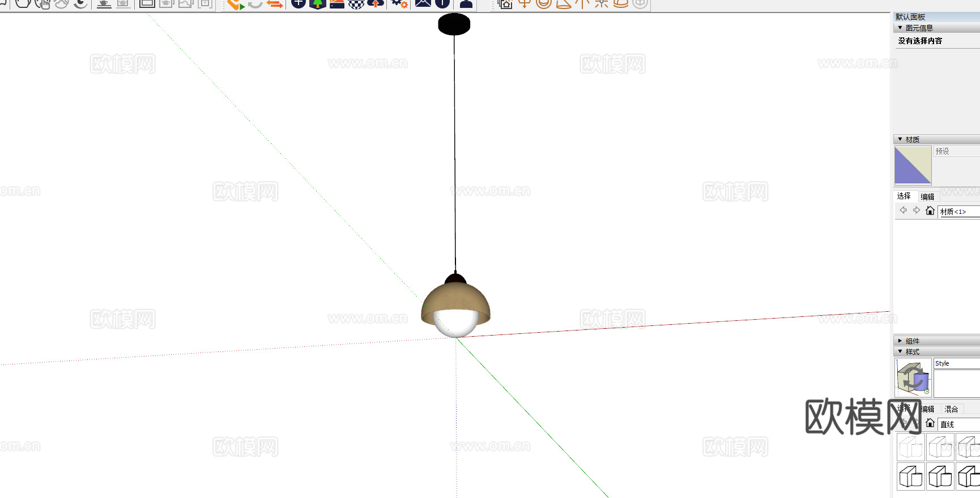
Task: Click the orange concentric circles toolbar icon
Action: point(544,4)
